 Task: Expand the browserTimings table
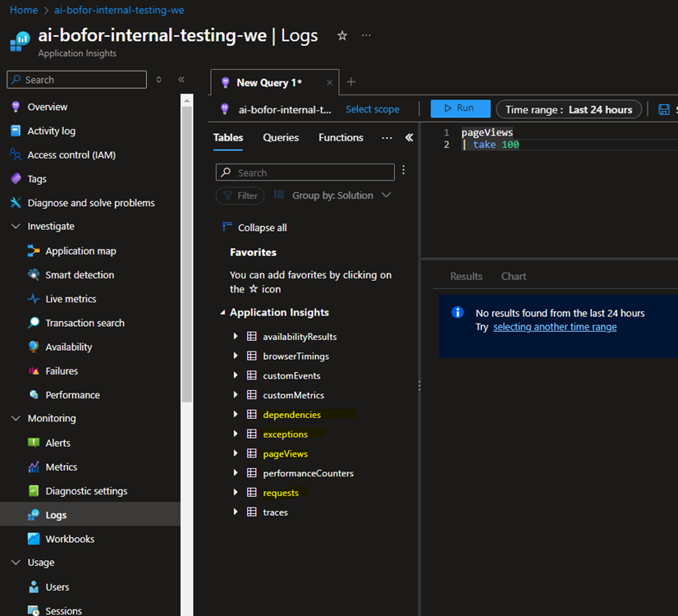coord(236,356)
